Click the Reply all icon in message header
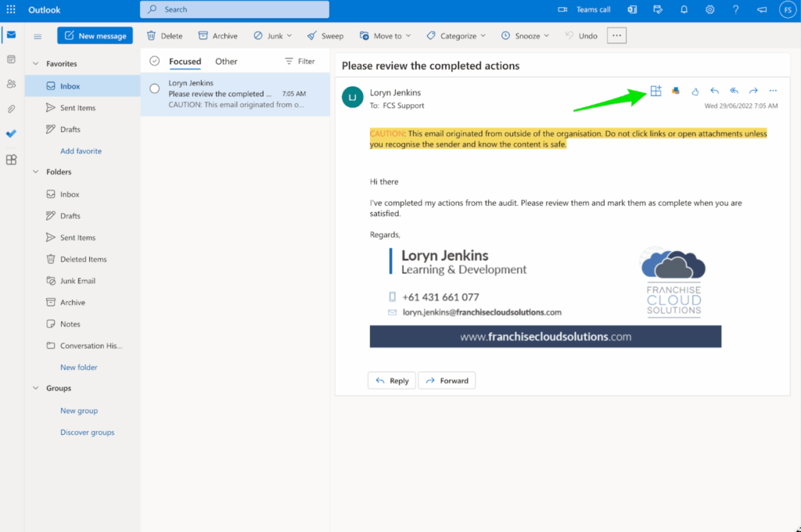 pyautogui.click(x=734, y=91)
